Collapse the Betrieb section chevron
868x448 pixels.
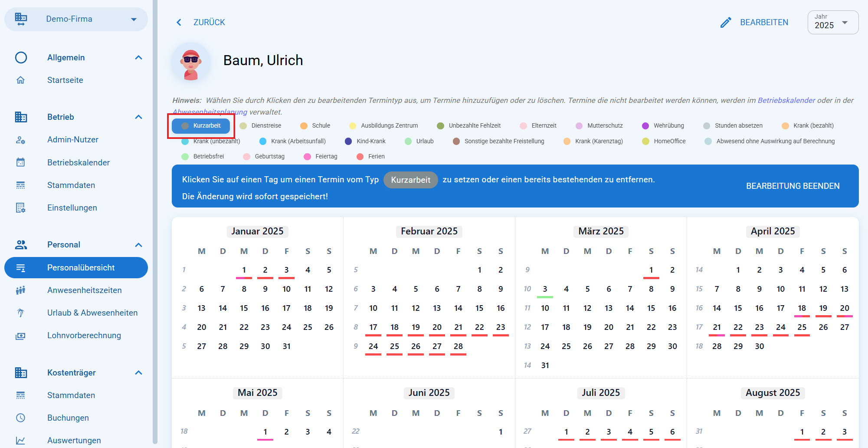pyautogui.click(x=139, y=117)
